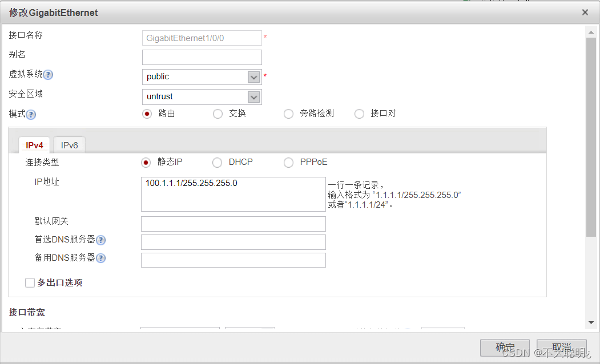Select the 交换 mode radio button
The height and width of the screenshot is (364, 600).
coord(218,114)
